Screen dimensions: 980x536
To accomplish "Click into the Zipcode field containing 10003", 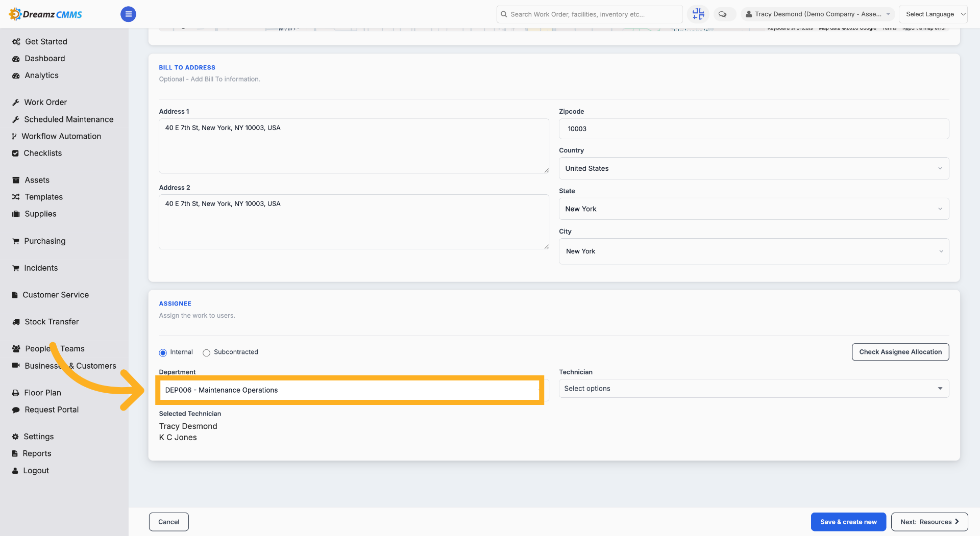I will 754,129.
